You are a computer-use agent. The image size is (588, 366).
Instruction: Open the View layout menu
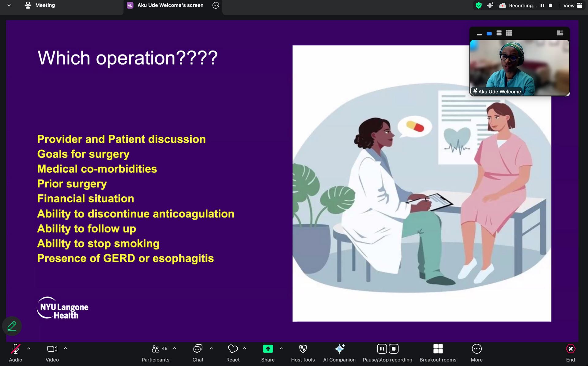coord(572,6)
